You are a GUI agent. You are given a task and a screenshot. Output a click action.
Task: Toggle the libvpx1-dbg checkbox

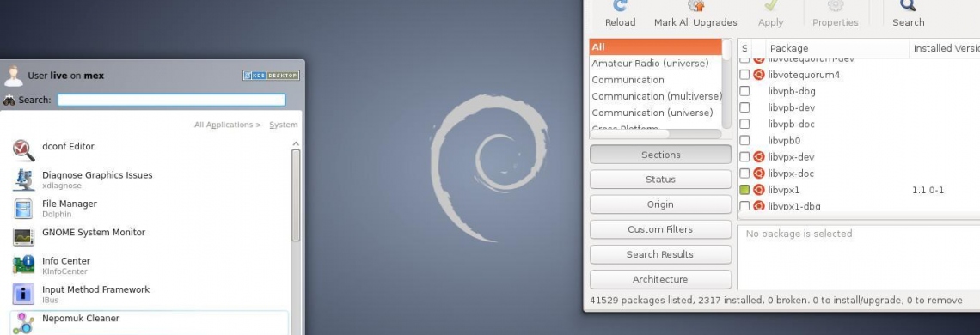click(x=744, y=205)
